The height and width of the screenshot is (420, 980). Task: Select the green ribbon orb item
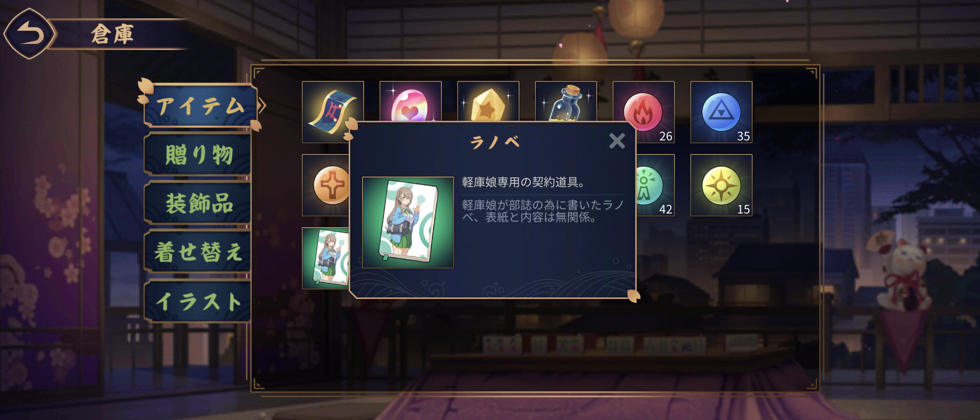(655, 185)
